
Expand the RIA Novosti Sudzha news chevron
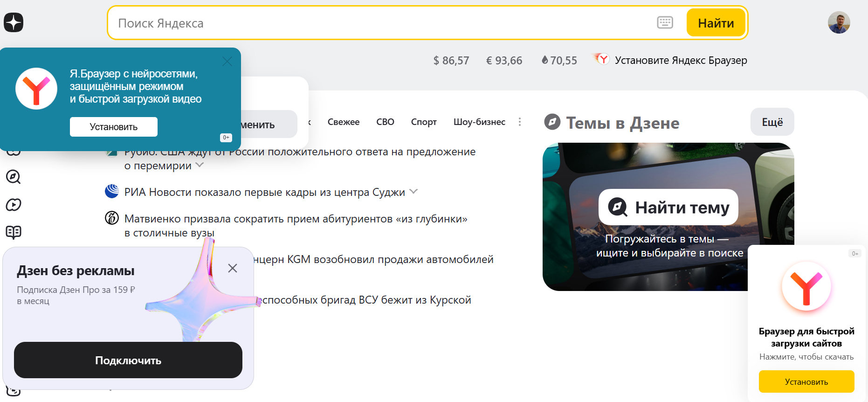(413, 192)
